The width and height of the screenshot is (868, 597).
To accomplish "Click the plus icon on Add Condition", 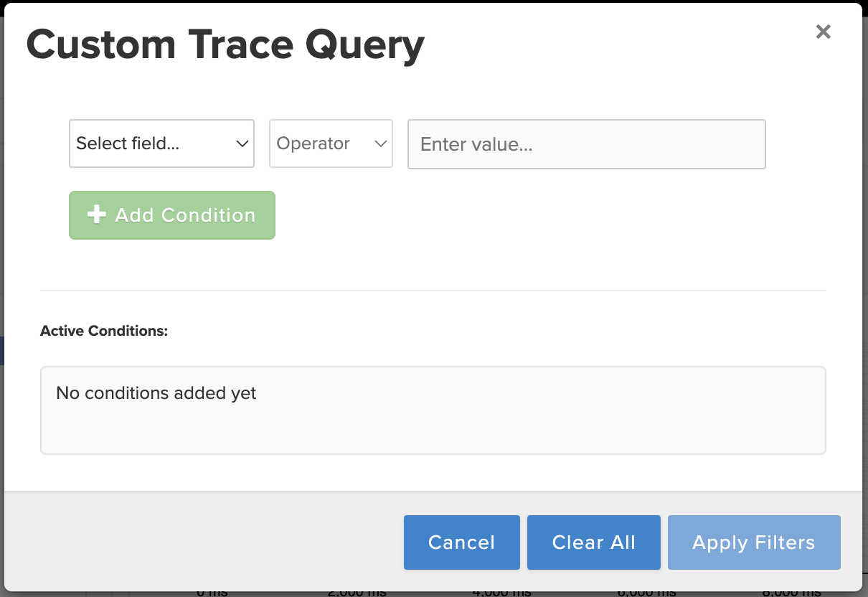I will coord(95,215).
